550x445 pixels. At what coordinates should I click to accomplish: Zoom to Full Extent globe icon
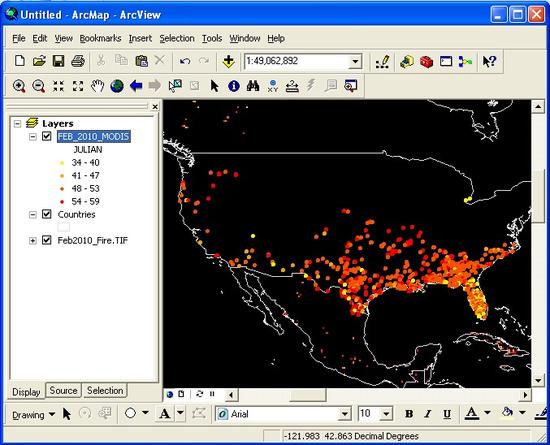point(117,86)
